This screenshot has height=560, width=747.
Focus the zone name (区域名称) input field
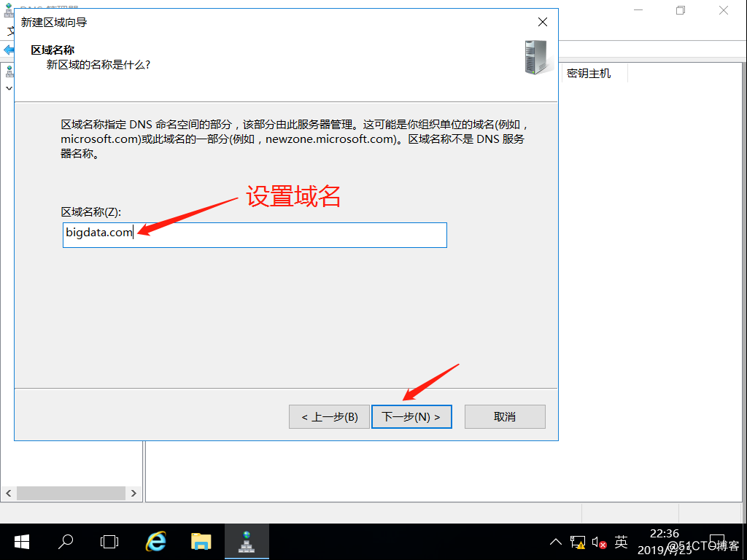[255, 236]
